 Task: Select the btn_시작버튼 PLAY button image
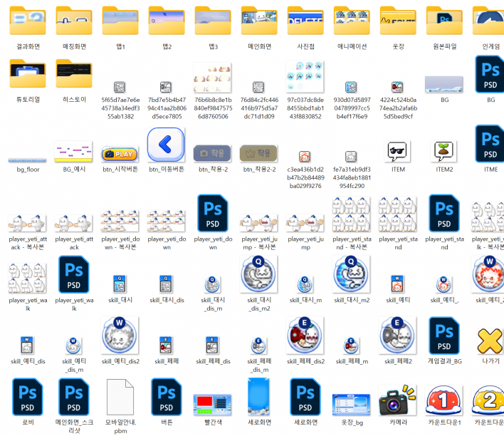pos(120,154)
